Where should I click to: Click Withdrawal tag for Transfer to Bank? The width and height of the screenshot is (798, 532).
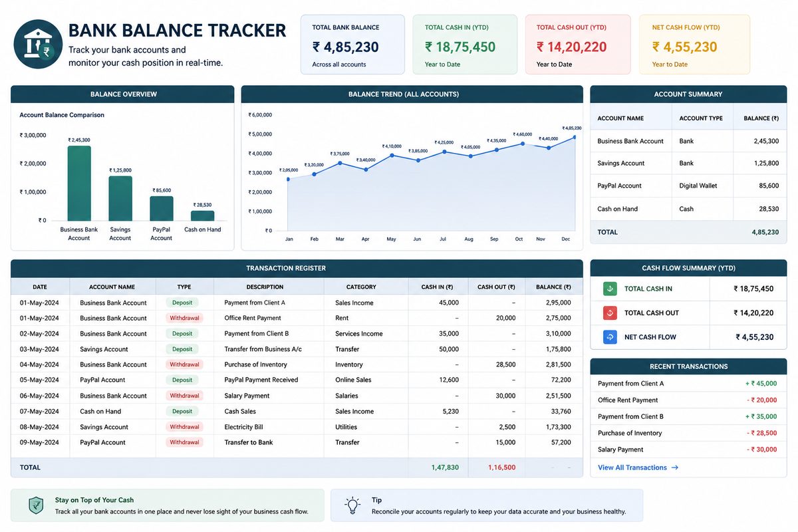click(184, 442)
